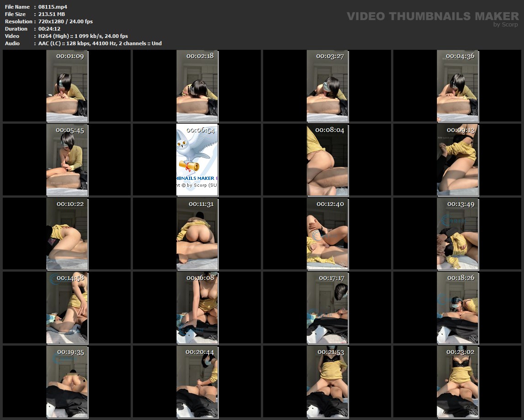Click the owl logo thumbnail at 00:06:54

tap(197, 160)
